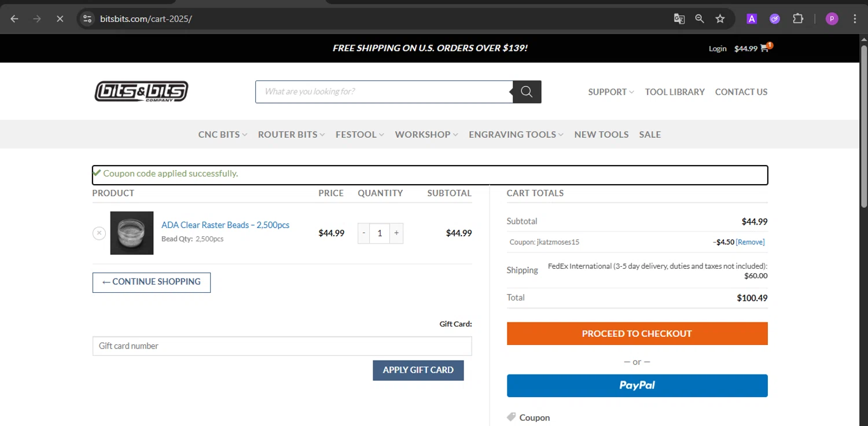Open the Sale page
Viewport: 868px width, 426px height.
pyautogui.click(x=650, y=134)
